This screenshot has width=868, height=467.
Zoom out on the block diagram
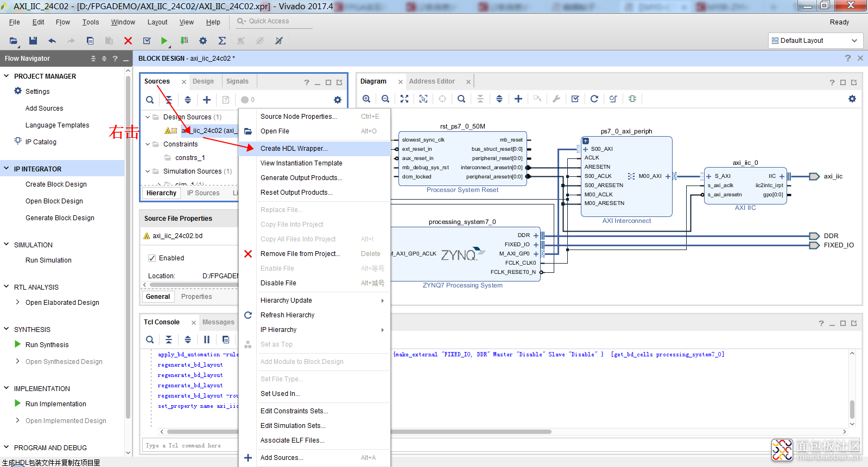tap(385, 99)
